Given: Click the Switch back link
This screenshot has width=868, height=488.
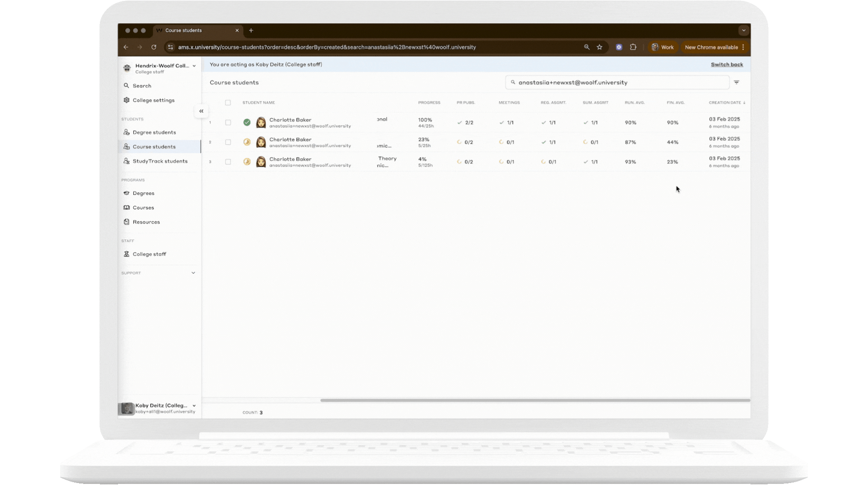Looking at the screenshot, I should point(726,65).
